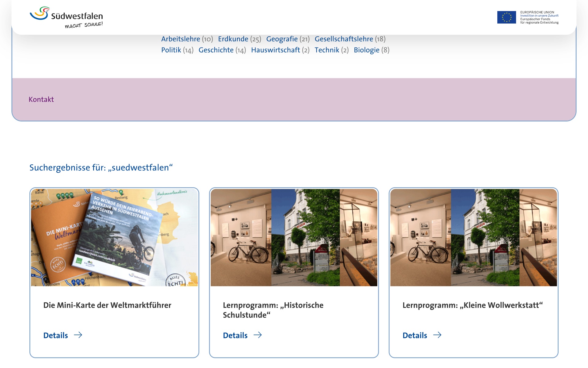Open Details of Historische Schulstunde program
This screenshot has height=368, width=588.
[235, 335]
